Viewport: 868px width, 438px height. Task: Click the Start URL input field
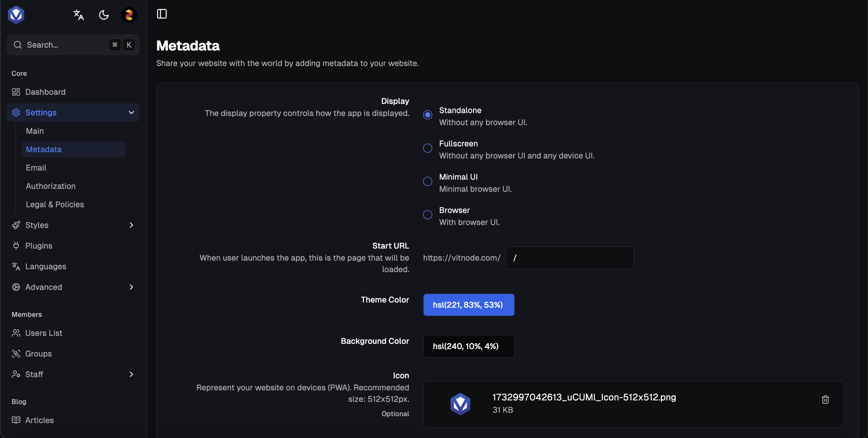[x=569, y=258]
